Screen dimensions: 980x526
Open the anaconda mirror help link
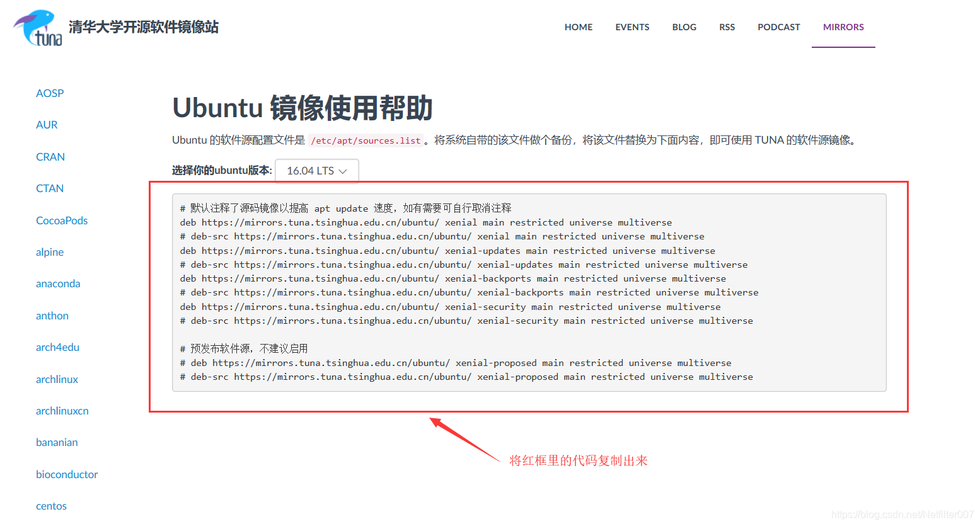(x=58, y=283)
